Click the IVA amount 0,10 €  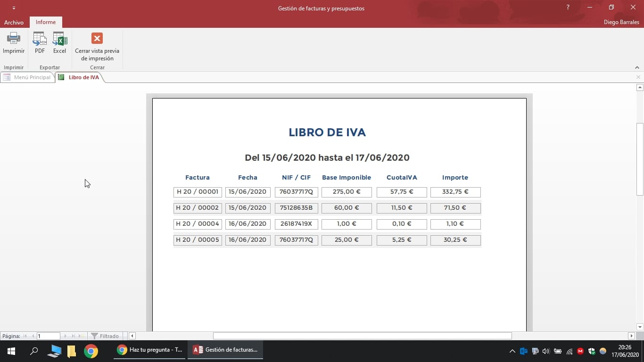[x=402, y=224]
